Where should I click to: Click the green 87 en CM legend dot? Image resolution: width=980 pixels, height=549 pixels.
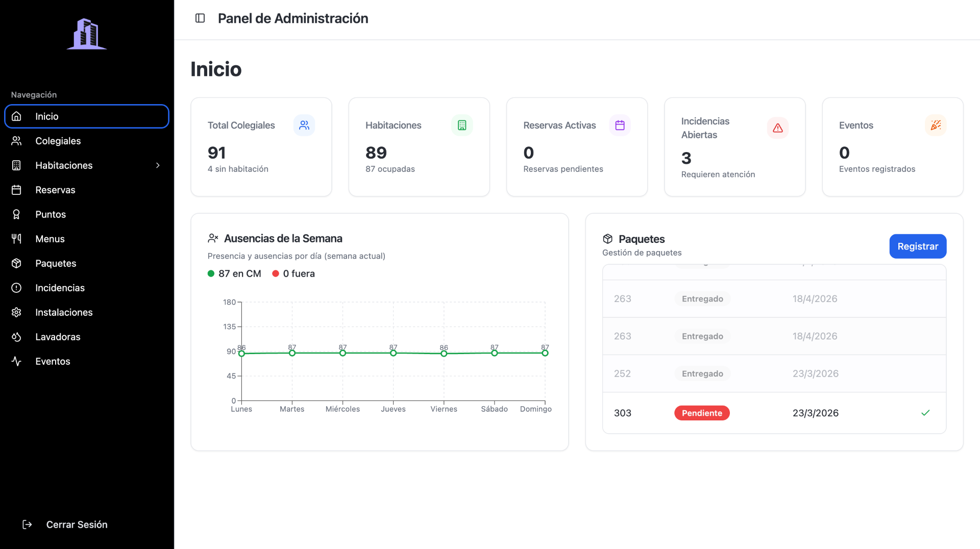tap(211, 273)
